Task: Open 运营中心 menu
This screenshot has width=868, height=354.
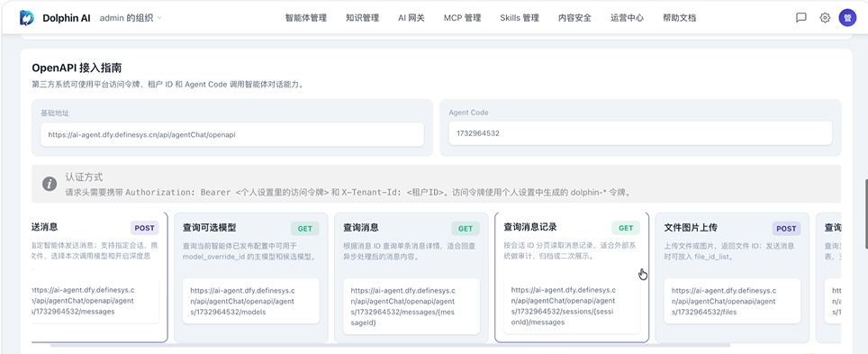Action: [x=628, y=18]
